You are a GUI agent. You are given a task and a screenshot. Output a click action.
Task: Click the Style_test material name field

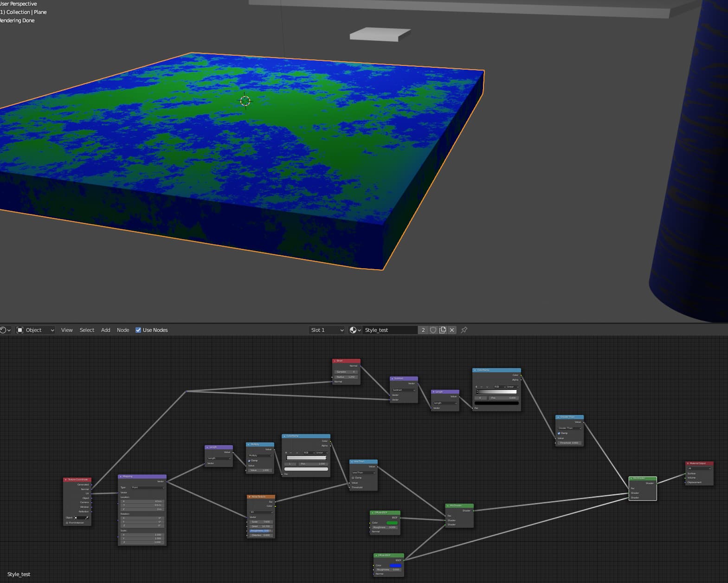[x=390, y=330]
